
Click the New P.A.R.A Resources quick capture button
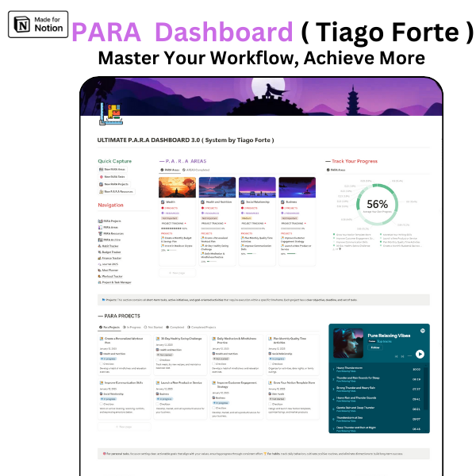click(x=117, y=191)
